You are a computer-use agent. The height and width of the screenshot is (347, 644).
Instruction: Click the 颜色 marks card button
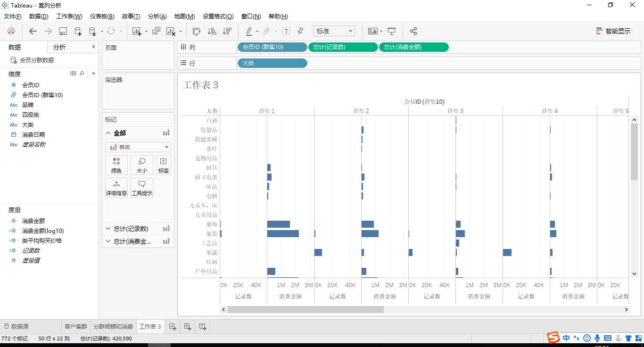coord(116,165)
